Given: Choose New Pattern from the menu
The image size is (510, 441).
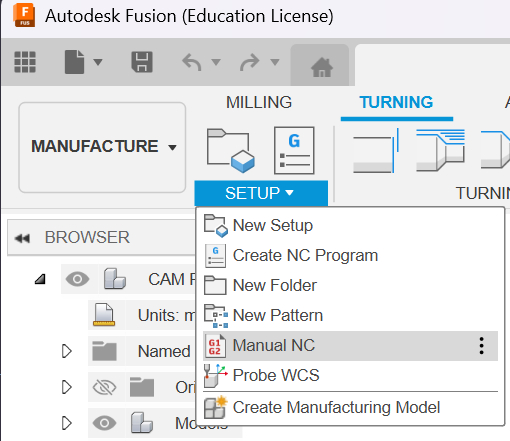Looking at the screenshot, I should coord(350,316).
